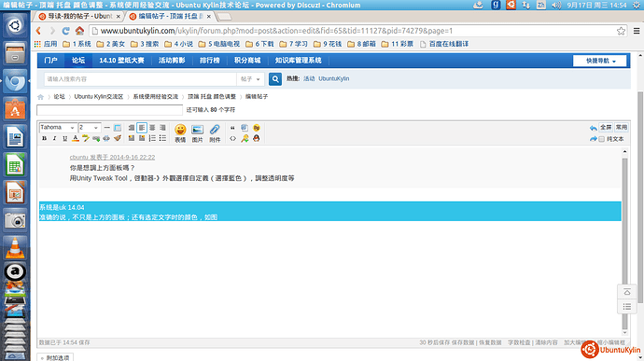The height and width of the screenshot is (361, 644).
Task: Click the scroll-to-top floating button
Action: pos(627,292)
